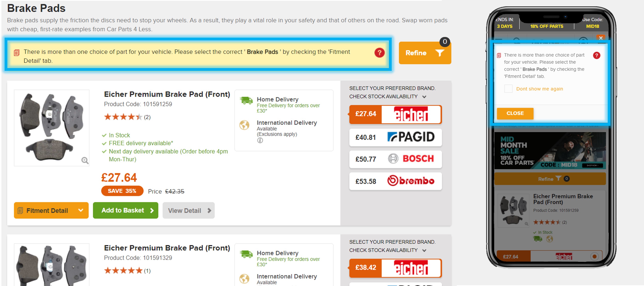
Task: Expand Check Stock Availability for product 101591259
Action: tap(424, 97)
